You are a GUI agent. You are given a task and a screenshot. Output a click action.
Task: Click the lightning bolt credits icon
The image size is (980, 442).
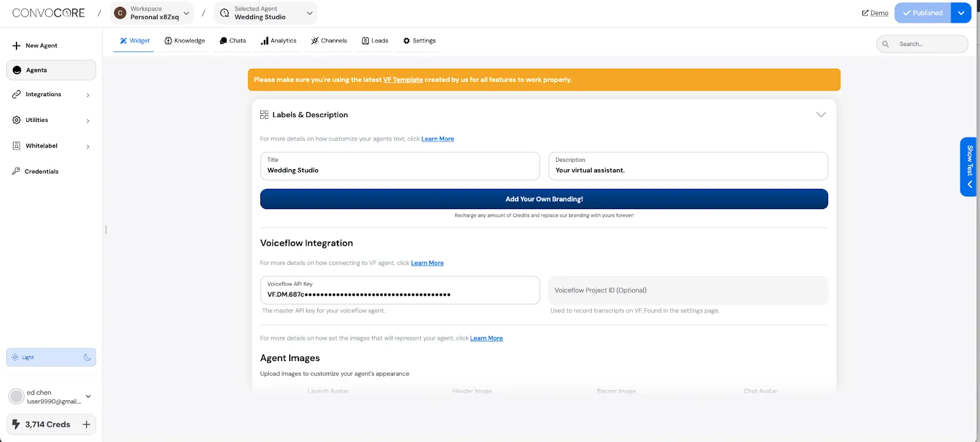tap(17, 424)
